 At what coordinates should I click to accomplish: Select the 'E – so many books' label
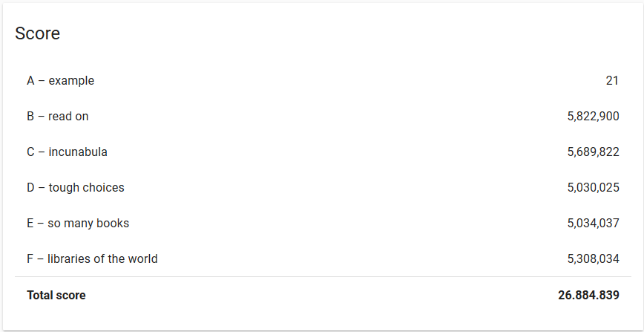tap(78, 224)
